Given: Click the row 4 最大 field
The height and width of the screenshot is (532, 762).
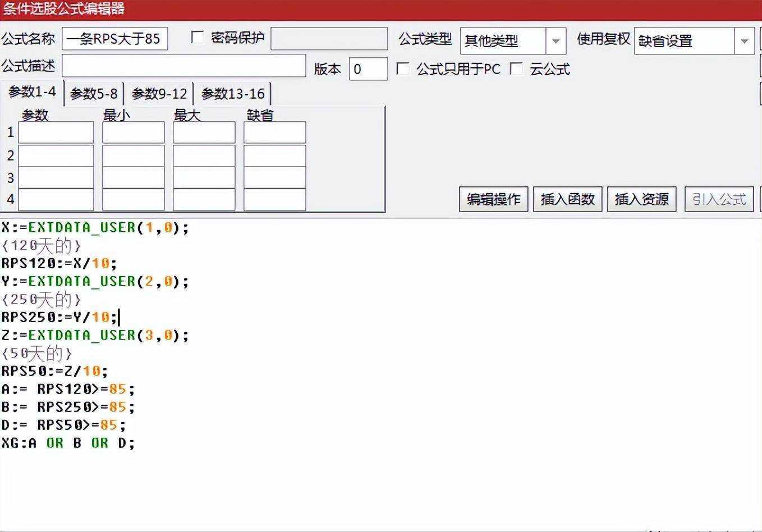Looking at the screenshot, I should [x=204, y=199].
